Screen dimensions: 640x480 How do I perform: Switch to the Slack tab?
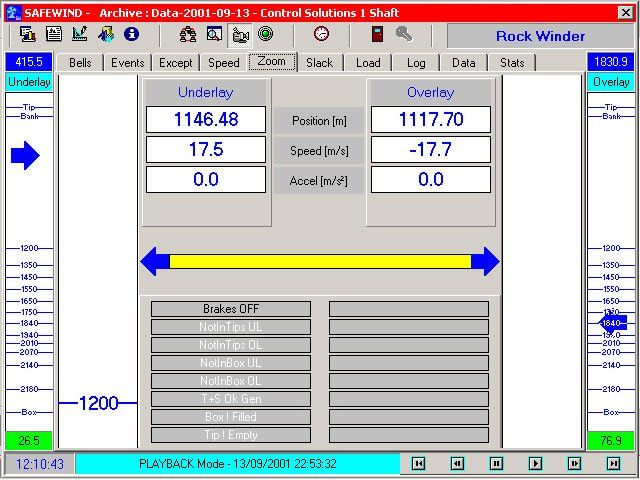(320, 63)
